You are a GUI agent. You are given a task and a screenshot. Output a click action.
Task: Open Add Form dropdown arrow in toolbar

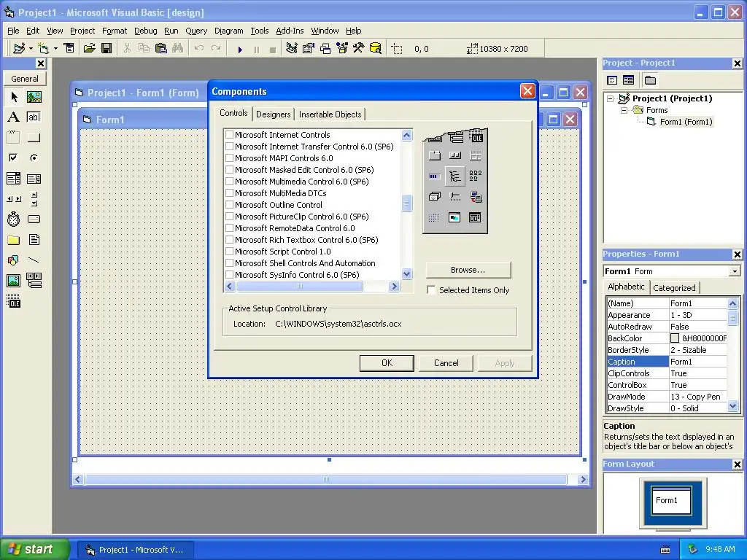(x=55, y=48)
